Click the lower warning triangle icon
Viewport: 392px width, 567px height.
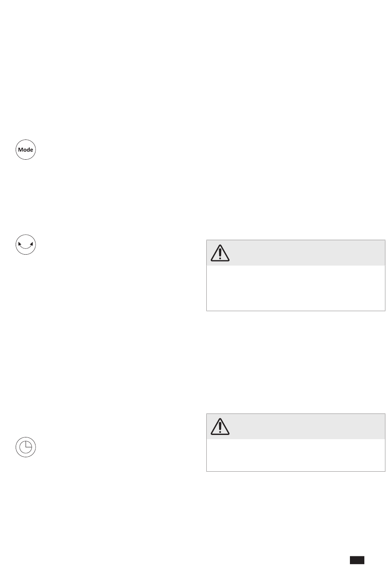tap(220, 426)
